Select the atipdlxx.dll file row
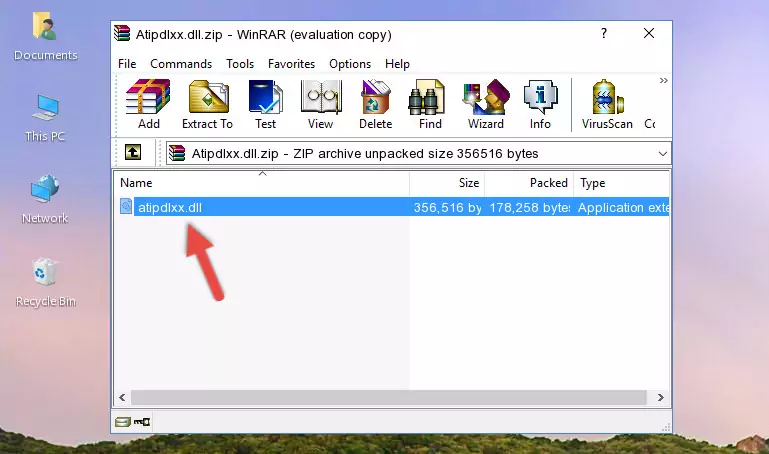This screenshot has width=769, height=454. click(x=392, y=207)
